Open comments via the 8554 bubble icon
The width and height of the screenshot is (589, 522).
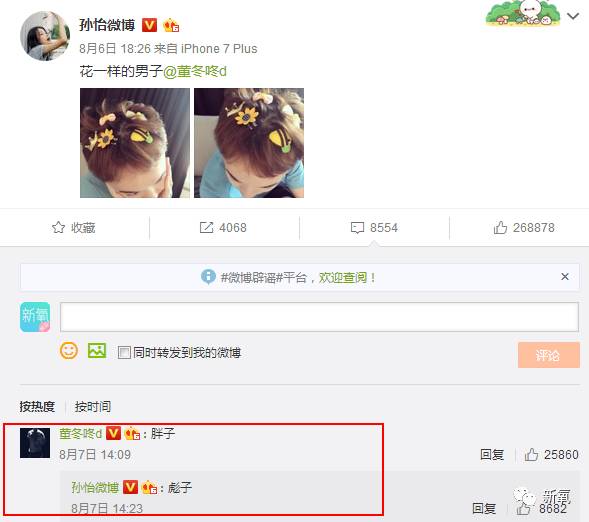pos(357,228)
